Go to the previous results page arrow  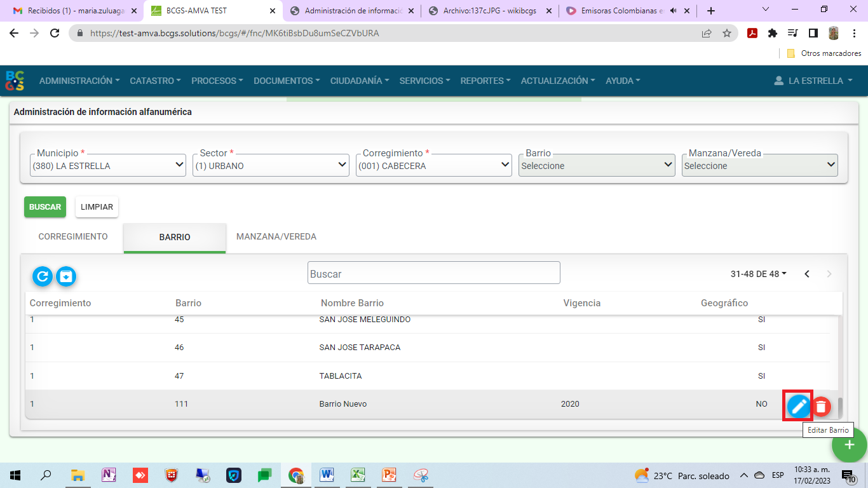point(807,274)
